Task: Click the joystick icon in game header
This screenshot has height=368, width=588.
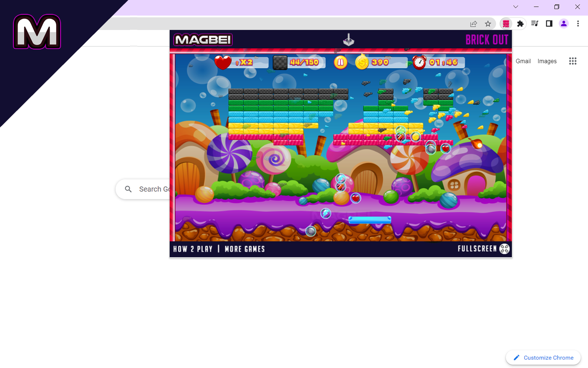Action: 349,40
